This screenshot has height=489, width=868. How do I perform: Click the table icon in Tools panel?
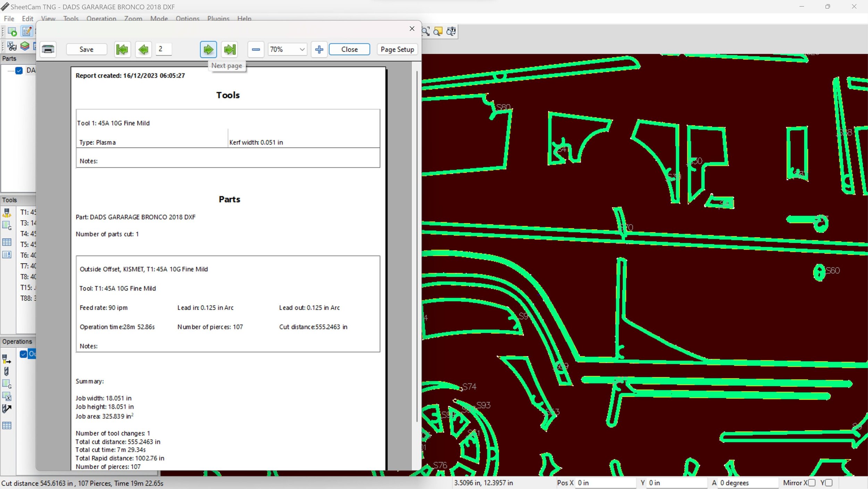[7, 242]
